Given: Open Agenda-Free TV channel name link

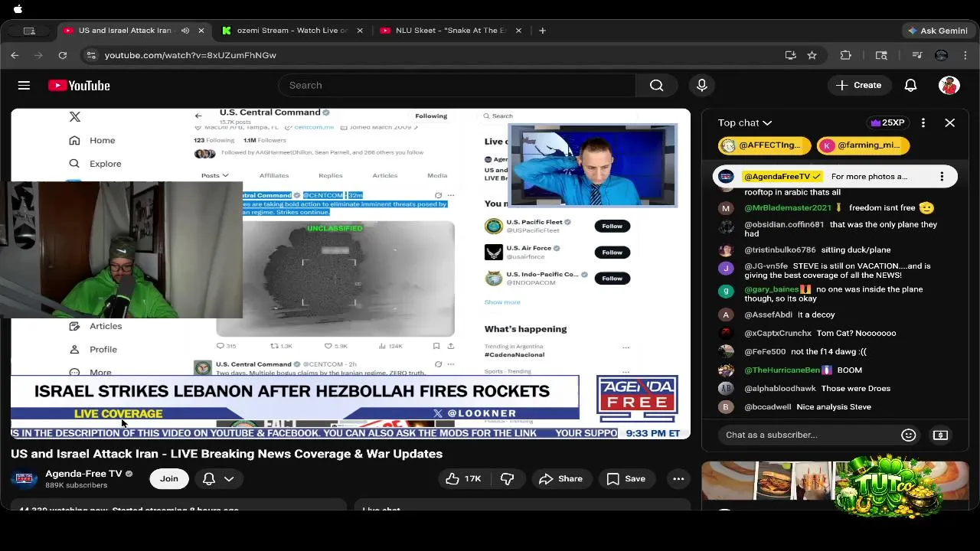Looking at the screenshot, I should 83,474.
